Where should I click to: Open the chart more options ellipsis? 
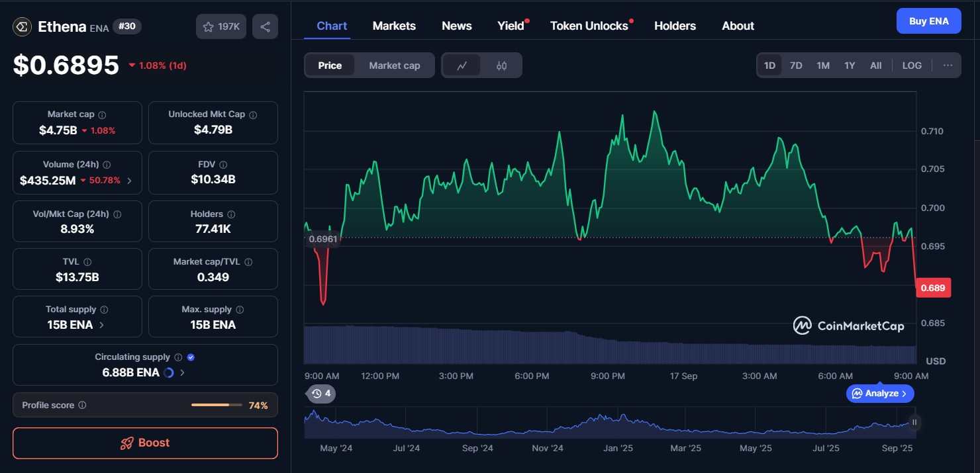pos(948,65)
